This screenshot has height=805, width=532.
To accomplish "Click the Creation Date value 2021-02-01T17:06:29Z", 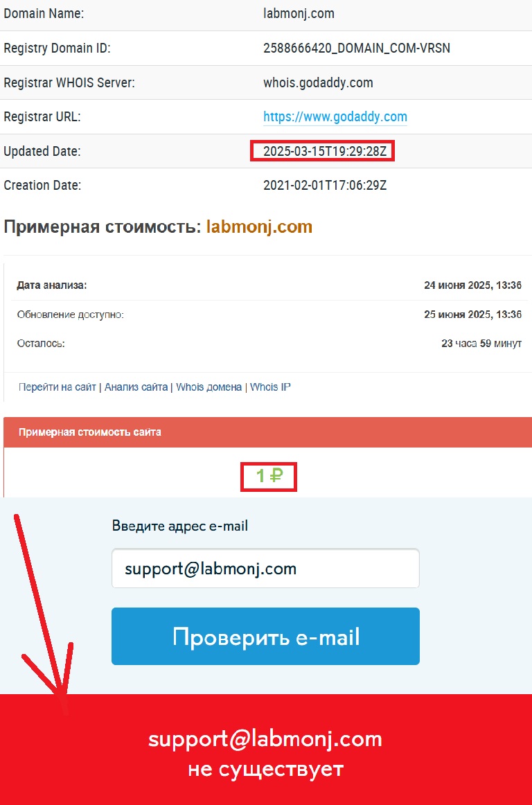I will click(325, 186).
